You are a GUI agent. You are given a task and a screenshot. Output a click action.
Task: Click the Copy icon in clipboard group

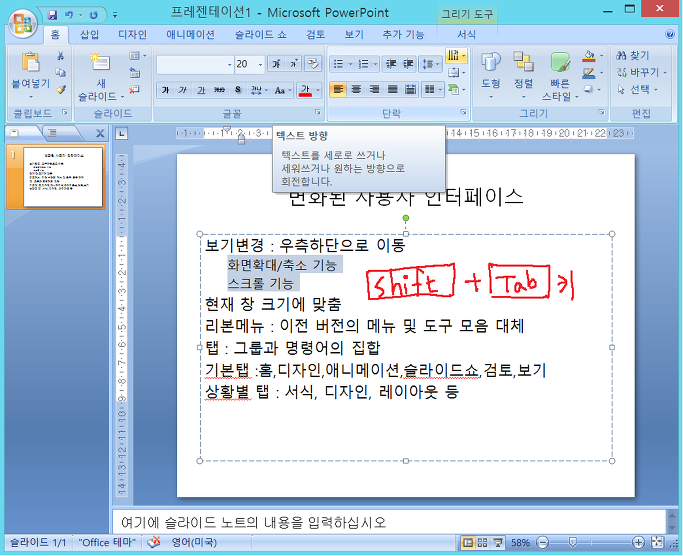click(x=61, y=72)
